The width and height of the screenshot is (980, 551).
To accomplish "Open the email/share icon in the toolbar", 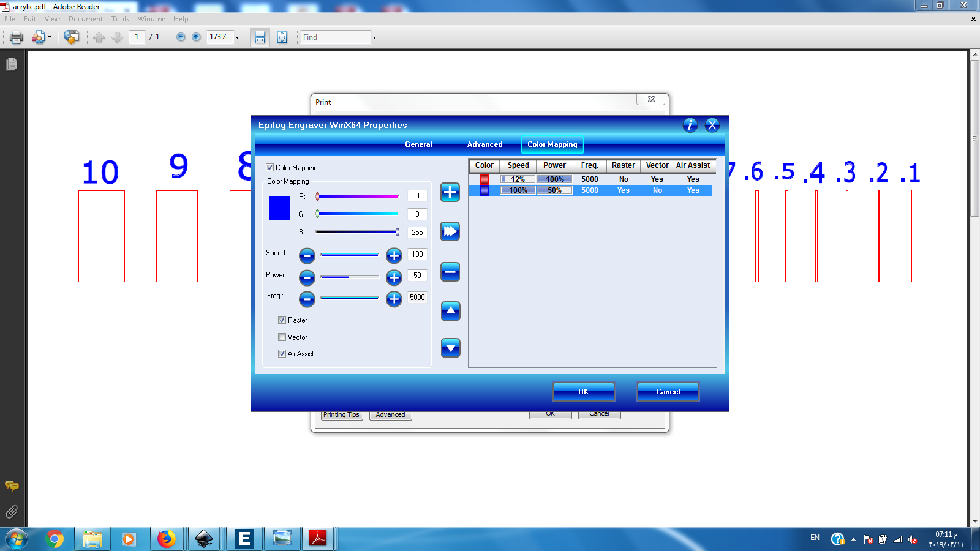I will click(38, 37).
